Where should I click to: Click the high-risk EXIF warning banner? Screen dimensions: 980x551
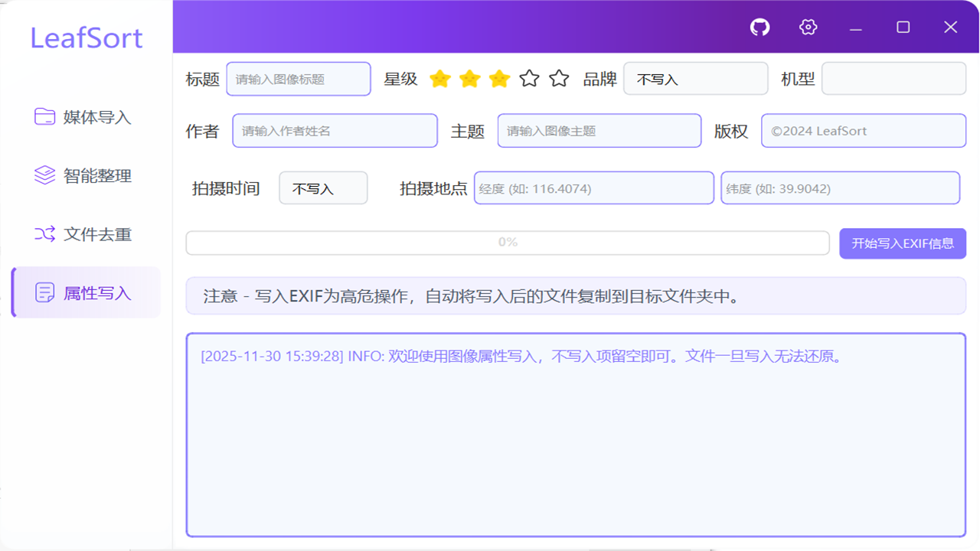tap(576, 296)
